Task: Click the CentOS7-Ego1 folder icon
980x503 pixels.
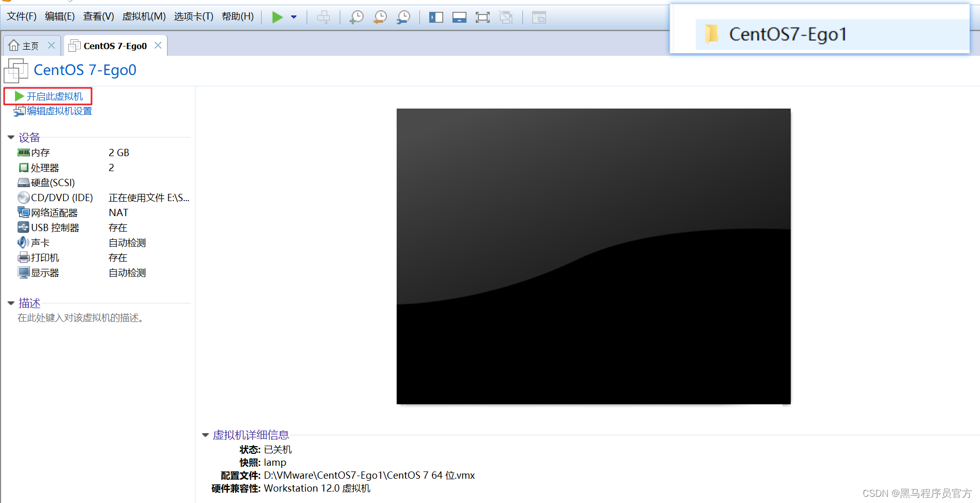Action: tap(712, 34)
